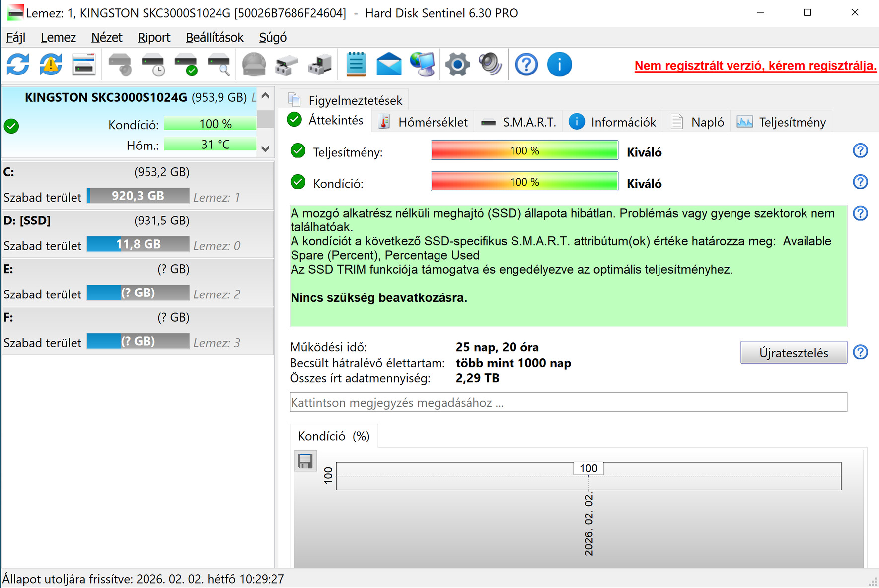Image resolution: width=879 pixels, height=588 pixels.
Task: Click the registration warning link
Action: pos(755,66)
